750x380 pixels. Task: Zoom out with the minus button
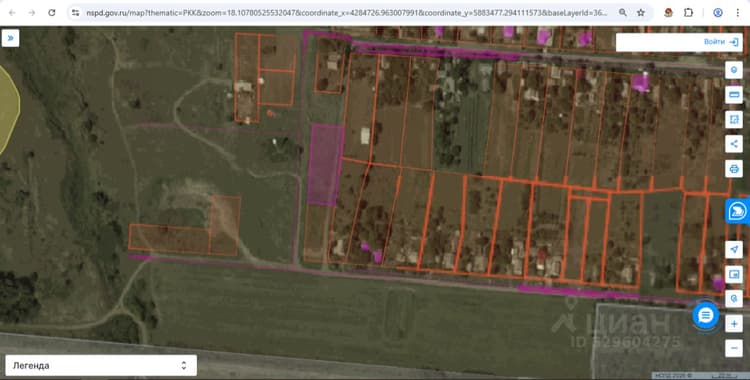[x=734, y=348]
